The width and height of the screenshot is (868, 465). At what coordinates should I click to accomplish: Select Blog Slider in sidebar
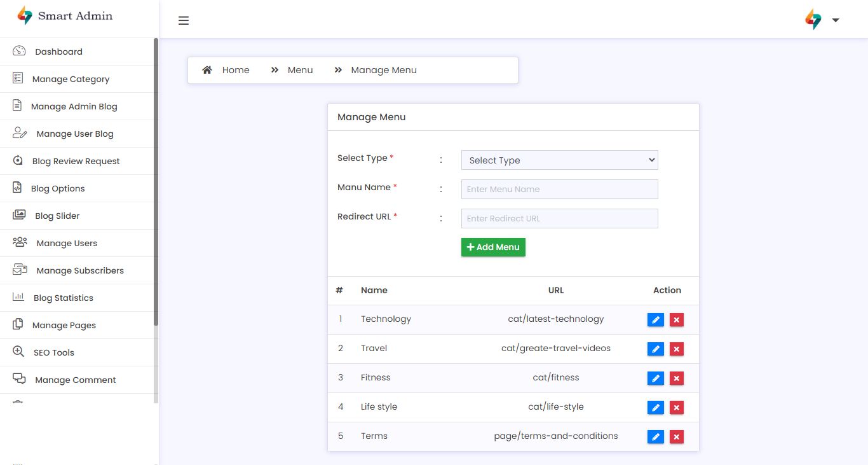coord(77,216)
